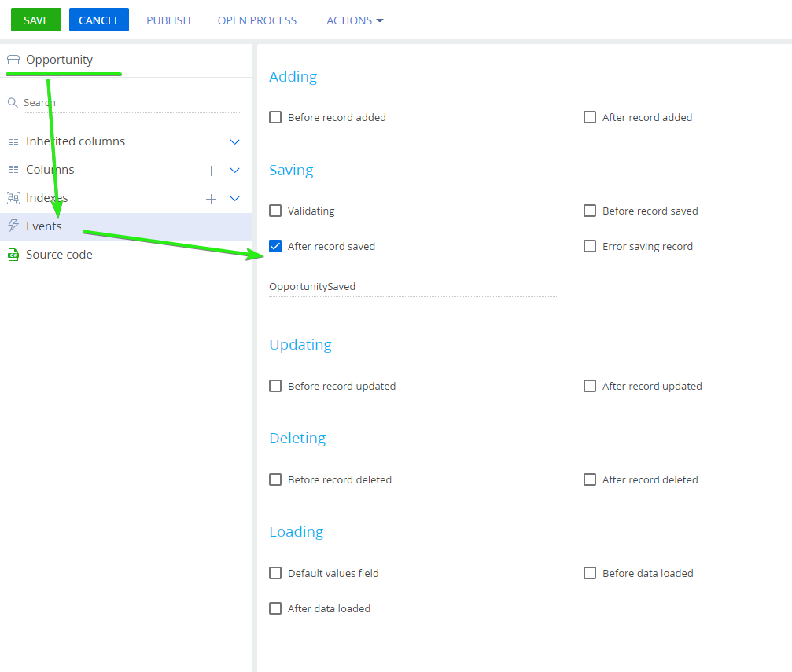The height and width of the screenshot is (672, 792).
Task: Click the Indexes icon in sidebar
Action: tap(13, 198)
